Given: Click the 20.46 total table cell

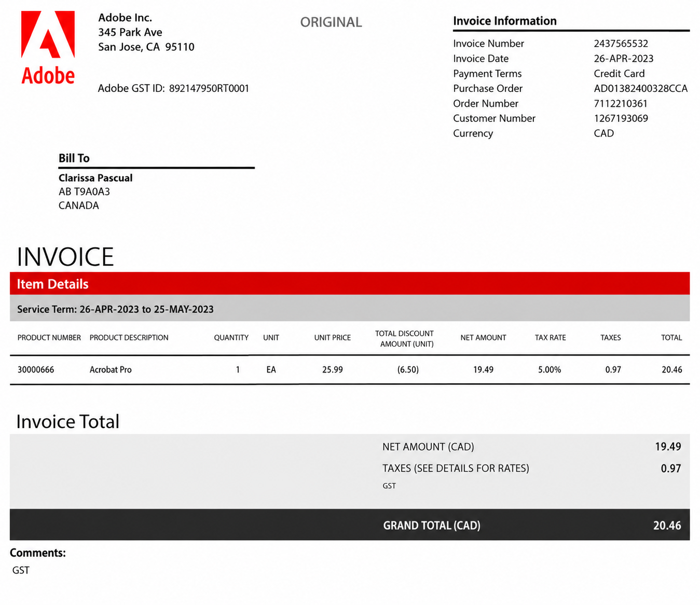Looking at the screenshot, I should coord(672,370).
